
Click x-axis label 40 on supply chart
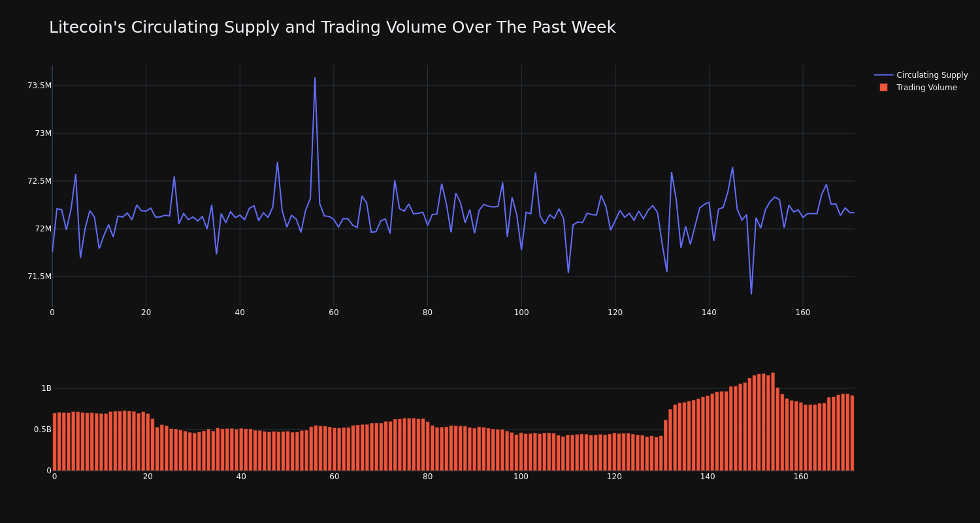(x=240, y=312)
